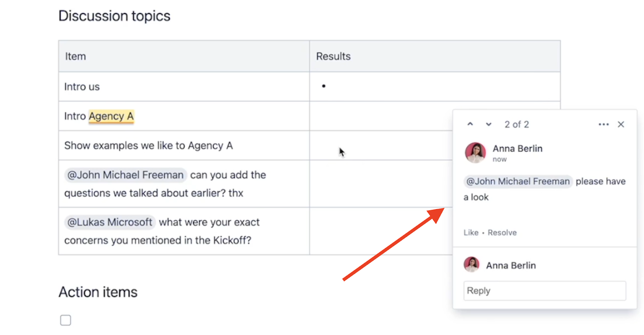Like Anna Berlin's comment
Screen dimensions: 644x335
click(x=471, y=232)
